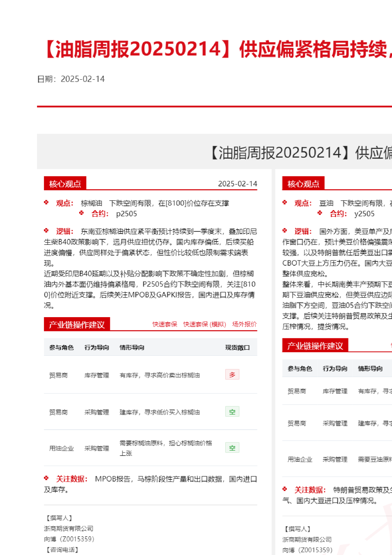Screen dimensions: 392x555
Task: Click the 产业链操作建议 header above the palm oil table
Action: [77, 324]
